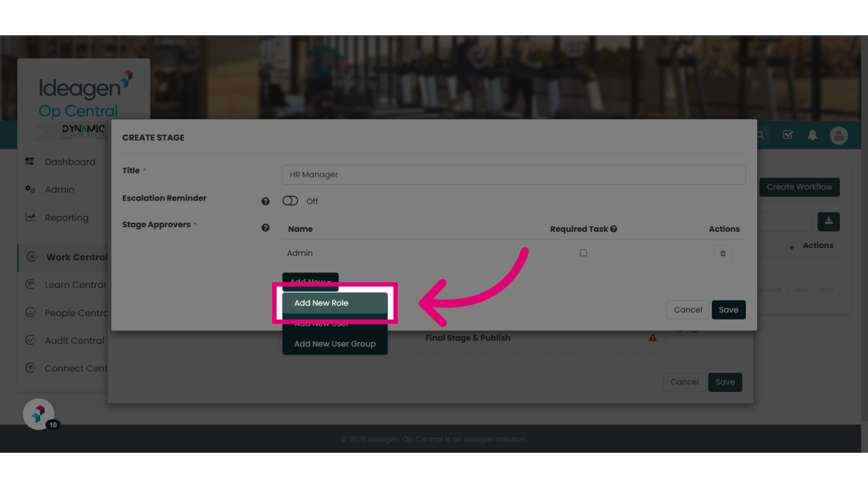Choose Add New User Group option
This screenshot has width=868, height=488.
[x=335, y=344]
